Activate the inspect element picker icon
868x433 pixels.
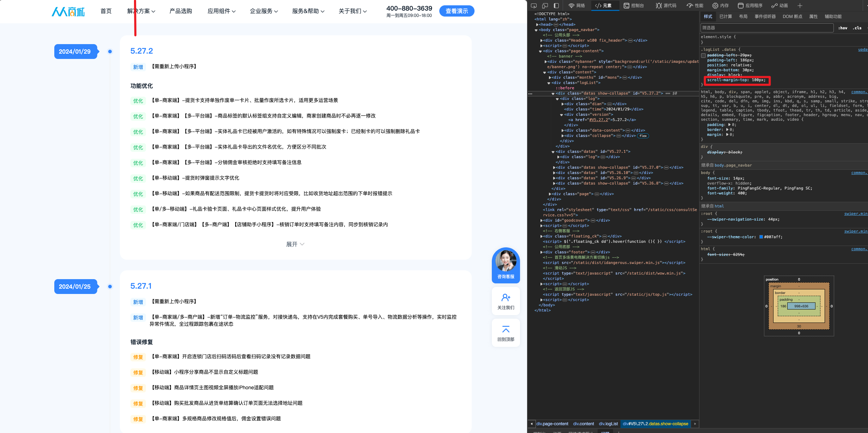tap(534, 6)
